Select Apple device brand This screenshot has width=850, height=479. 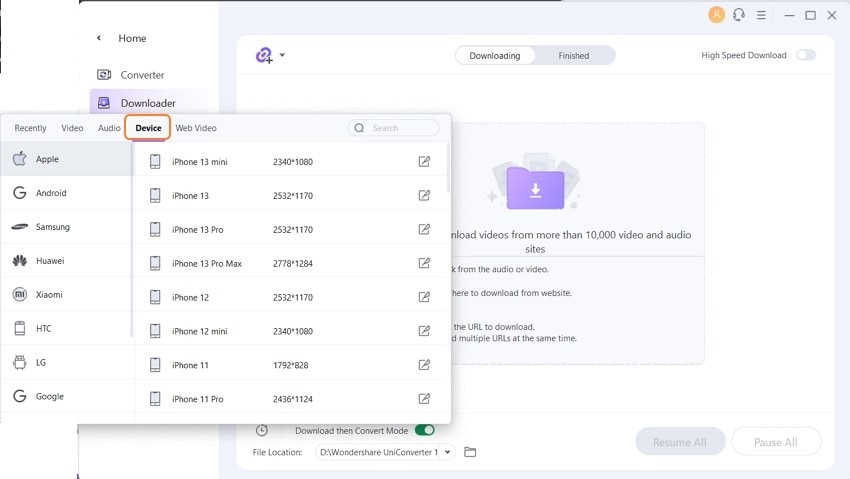coord(66,159)
